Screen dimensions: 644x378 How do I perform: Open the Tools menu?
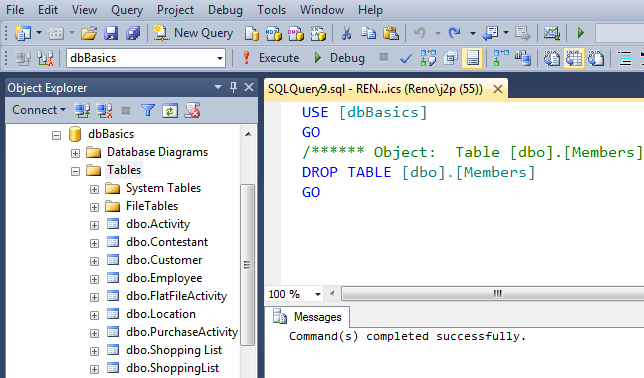tap(271, 9)
